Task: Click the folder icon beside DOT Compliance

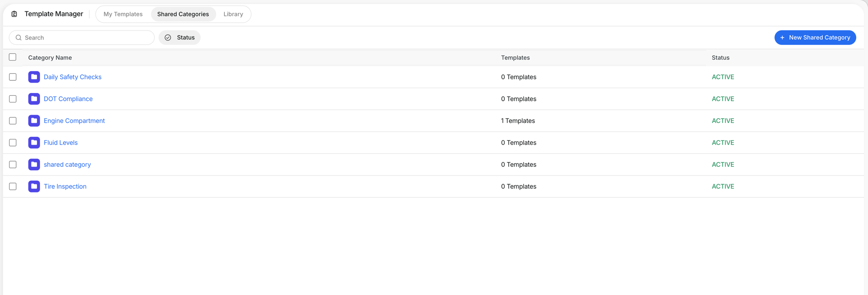Action: point(34,99)
